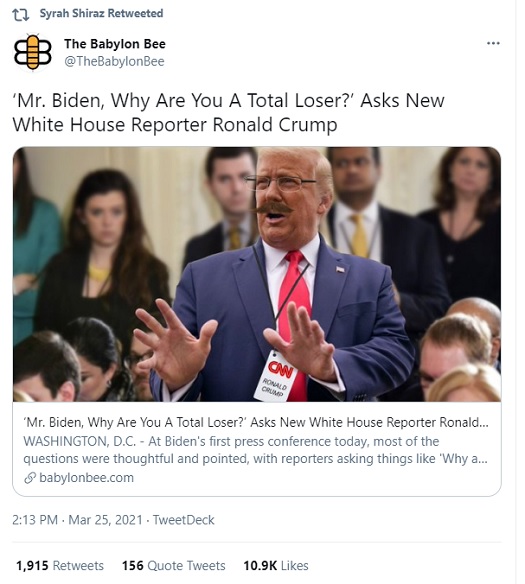Click the chain link icon beside babylonbee.com
525x584 pixels.
click(x=30, y=477)
